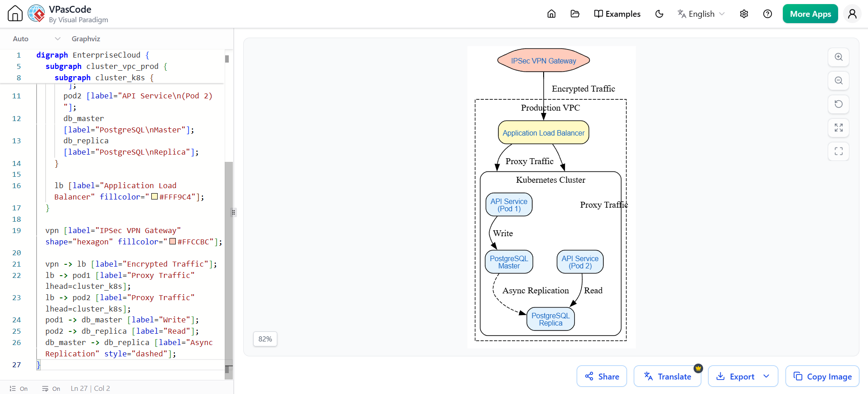The width and height of the screenshot is (868, 394).
Task: Click the Translate premium crown badge
Action: pos(698,368)
